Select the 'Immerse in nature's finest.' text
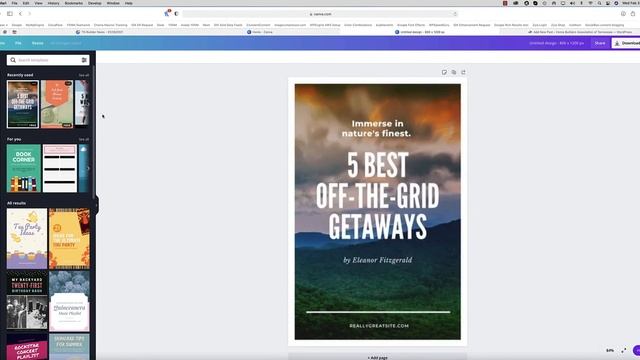 pos(376,128)
